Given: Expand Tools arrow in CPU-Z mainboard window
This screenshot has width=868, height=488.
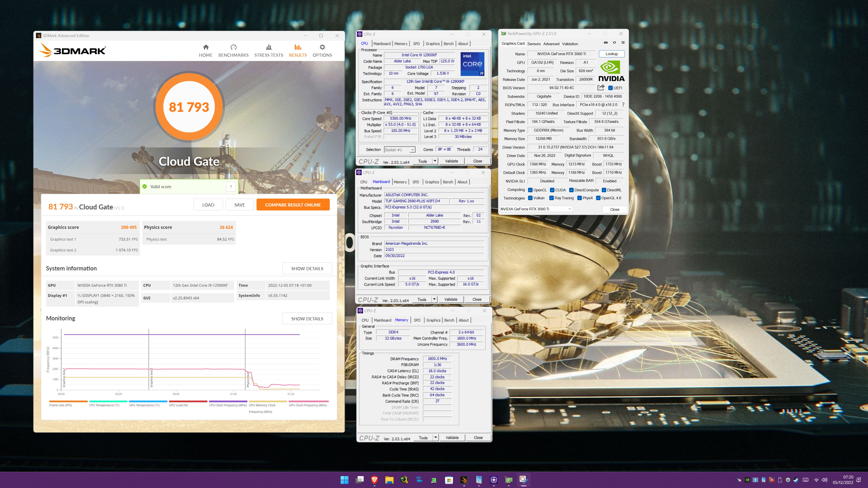Looking at the screenshot, I should pyautogui.click(x=434, y=299).
